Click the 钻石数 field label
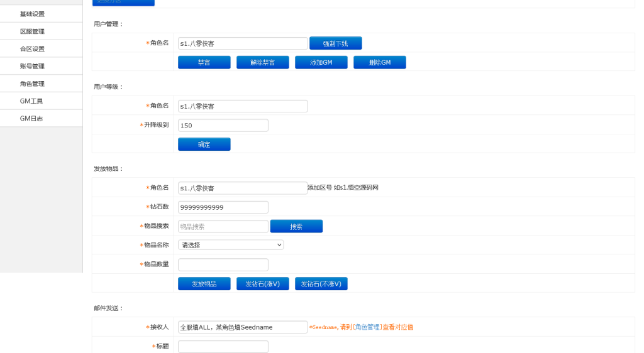This screenshot has width=644, height=353. click(x=159, y=207)
